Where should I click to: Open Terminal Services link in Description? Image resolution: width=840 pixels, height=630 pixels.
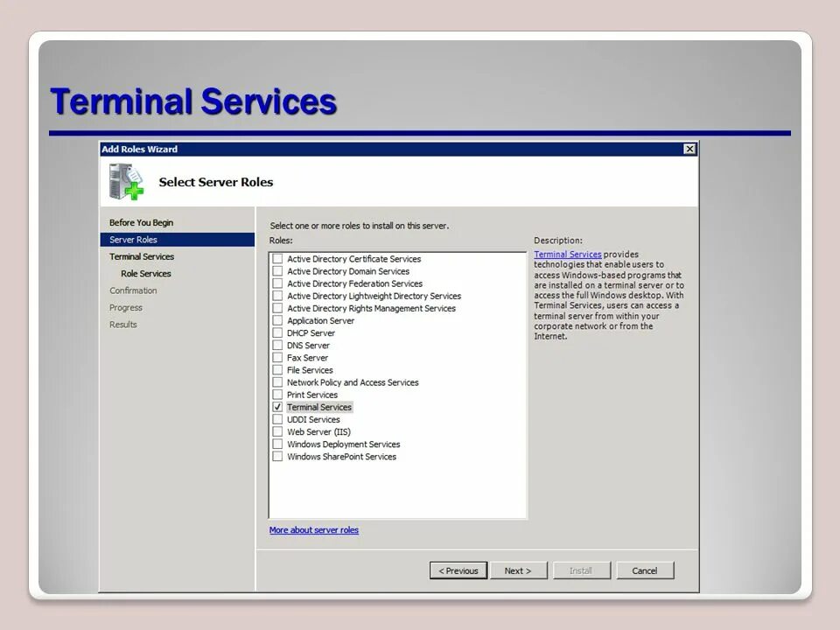(x=568, y=255)
